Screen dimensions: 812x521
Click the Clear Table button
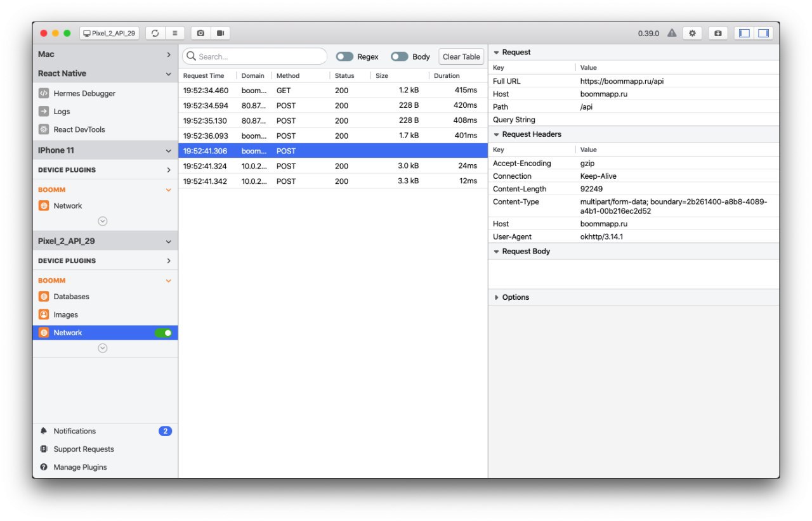click(461, 56)
